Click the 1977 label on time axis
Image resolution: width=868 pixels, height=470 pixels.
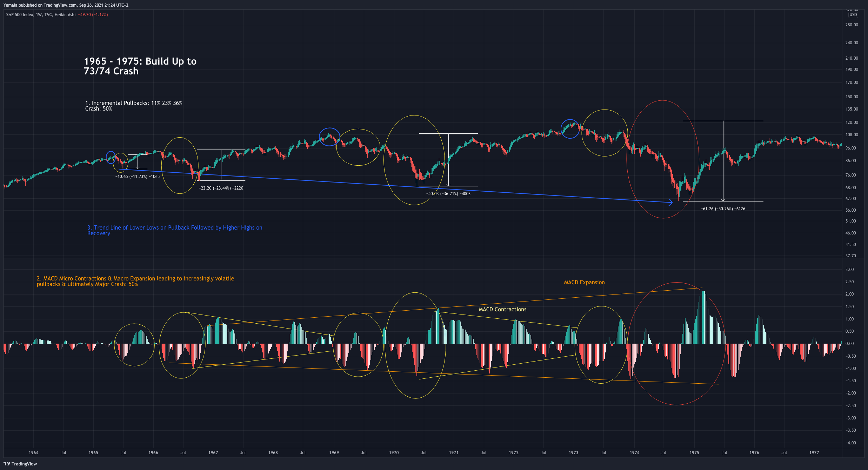point(814,453)
